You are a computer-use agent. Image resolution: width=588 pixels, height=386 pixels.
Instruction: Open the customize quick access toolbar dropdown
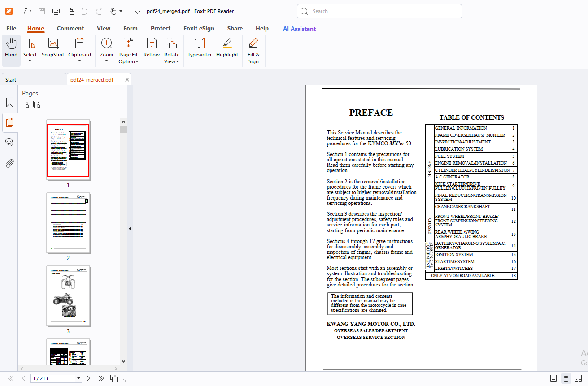(138, 11)
